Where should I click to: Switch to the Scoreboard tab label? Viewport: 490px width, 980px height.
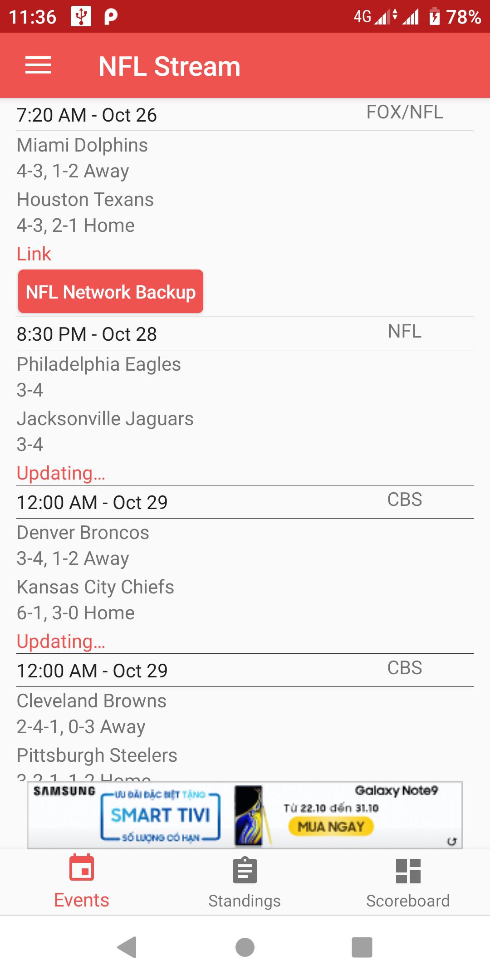pos(408,901)
